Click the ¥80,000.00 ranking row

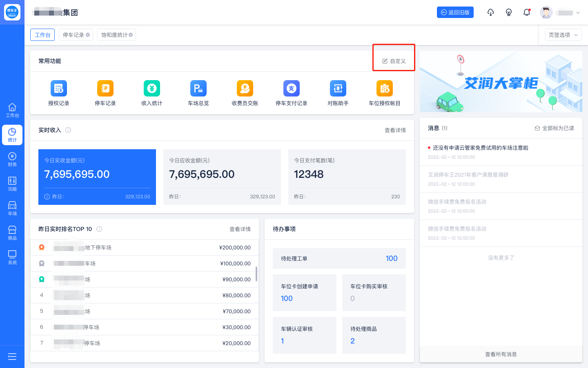145,295
